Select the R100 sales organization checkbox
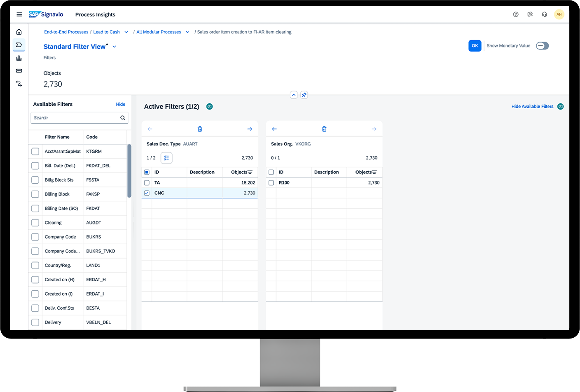This screenshot has height=392, width=580. pyautogui.click(x=271, y=182)
